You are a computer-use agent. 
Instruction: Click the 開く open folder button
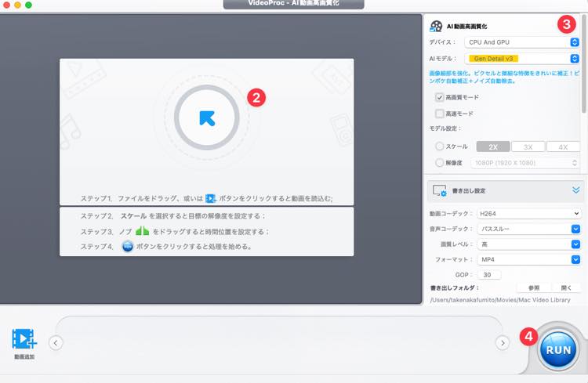566,287
